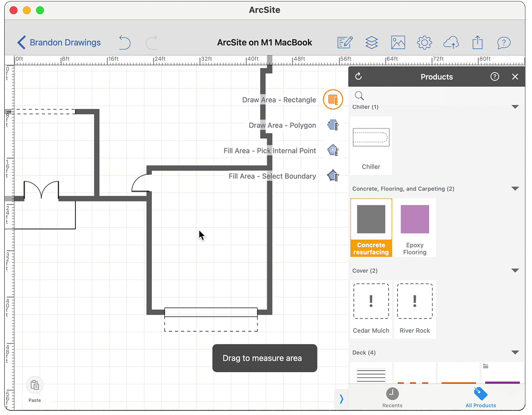The height and width of the screenshot is (415, 532).
Task: Refresh the Products panel
Action: (358, 76)
